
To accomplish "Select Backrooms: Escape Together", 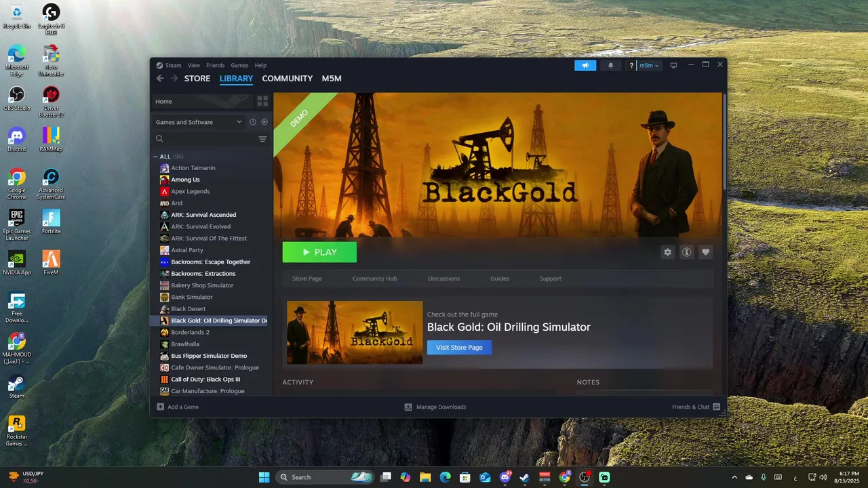I will point(210,262).
